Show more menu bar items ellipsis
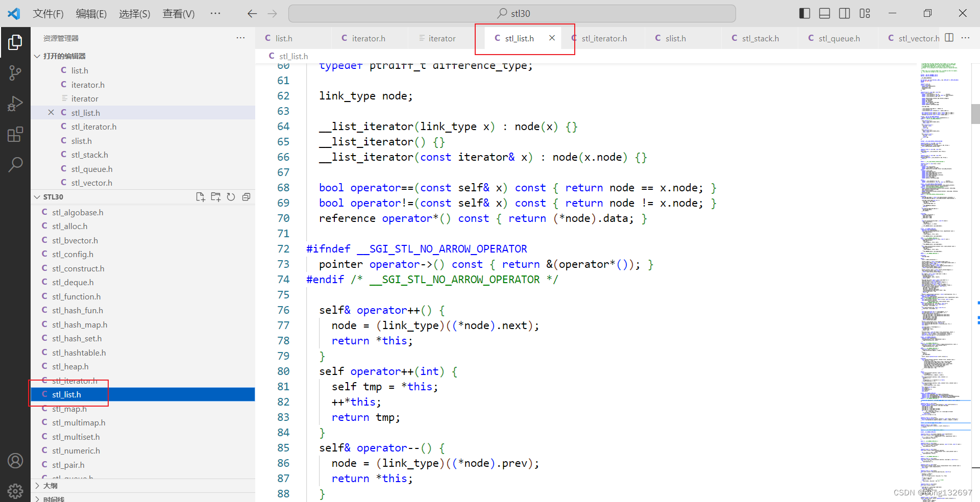Viewport: 980px width, 502px height. click(215, 13)
